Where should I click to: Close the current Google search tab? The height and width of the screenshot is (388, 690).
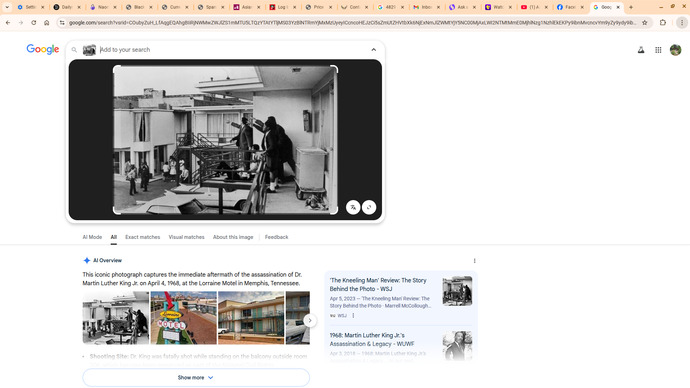[618, 7]
